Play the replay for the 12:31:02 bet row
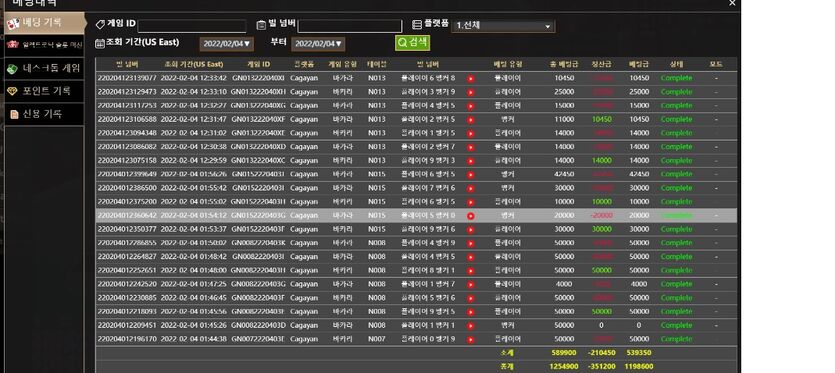This screenshot has width=835, height=373. (471, 133)
